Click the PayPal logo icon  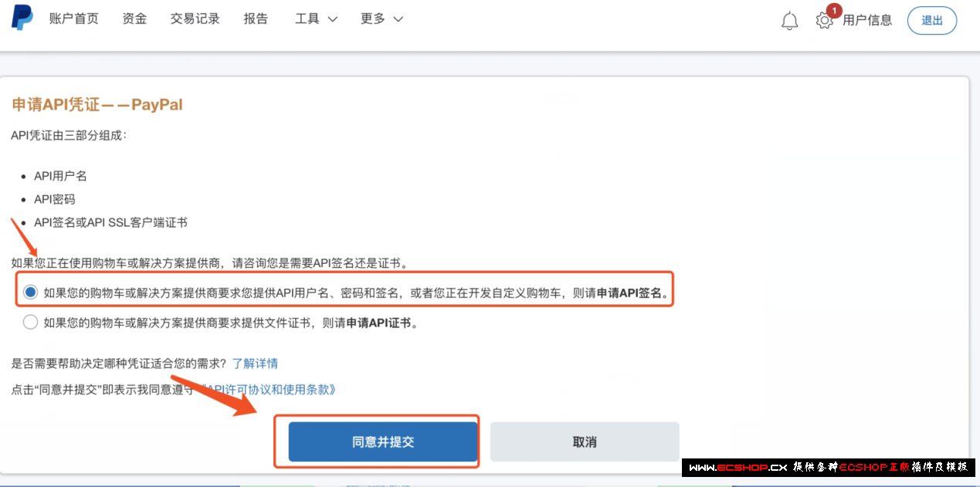pyautogui.click(x=22, y=19)
